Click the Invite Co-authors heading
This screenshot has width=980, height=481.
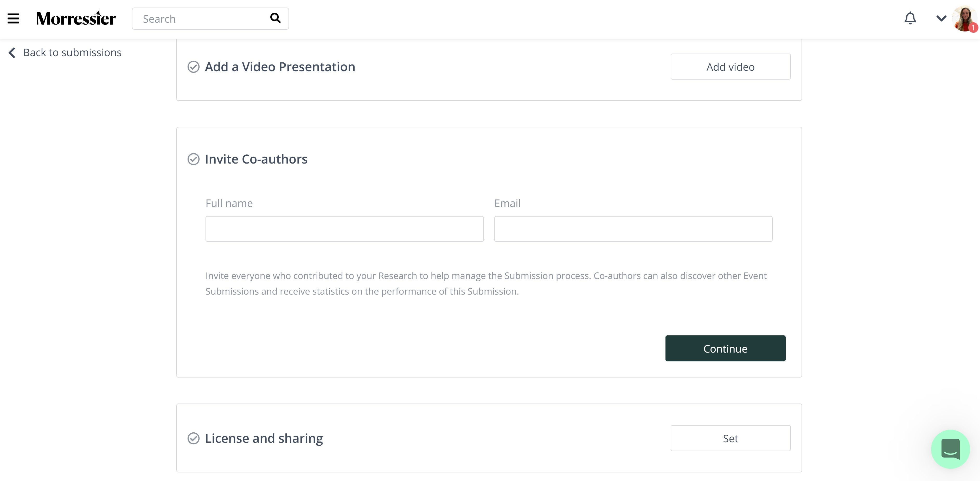click(256, 159)
